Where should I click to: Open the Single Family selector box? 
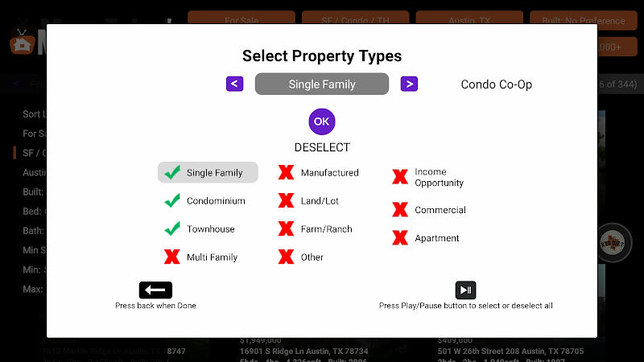tap(321, 84)
